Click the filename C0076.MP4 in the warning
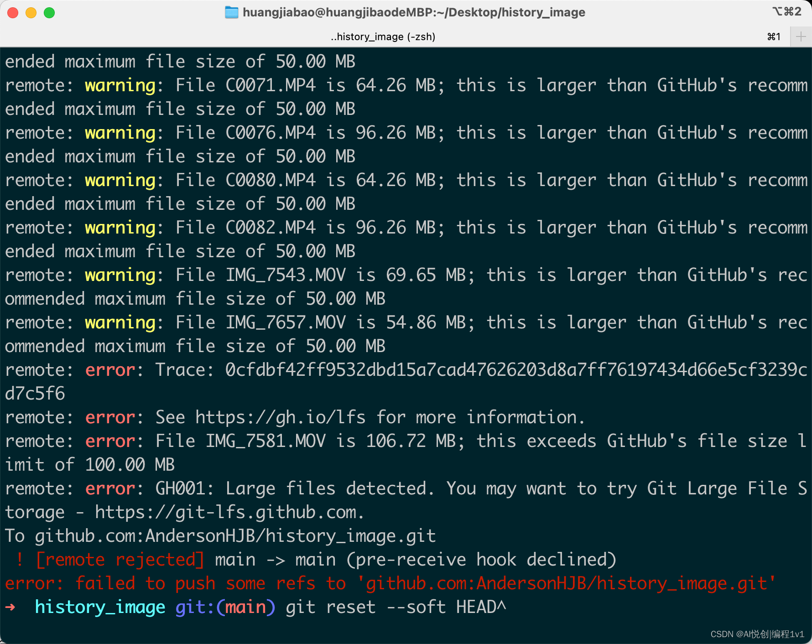The height and width of the screenshot is (644, 812). (x=271, y=133)
